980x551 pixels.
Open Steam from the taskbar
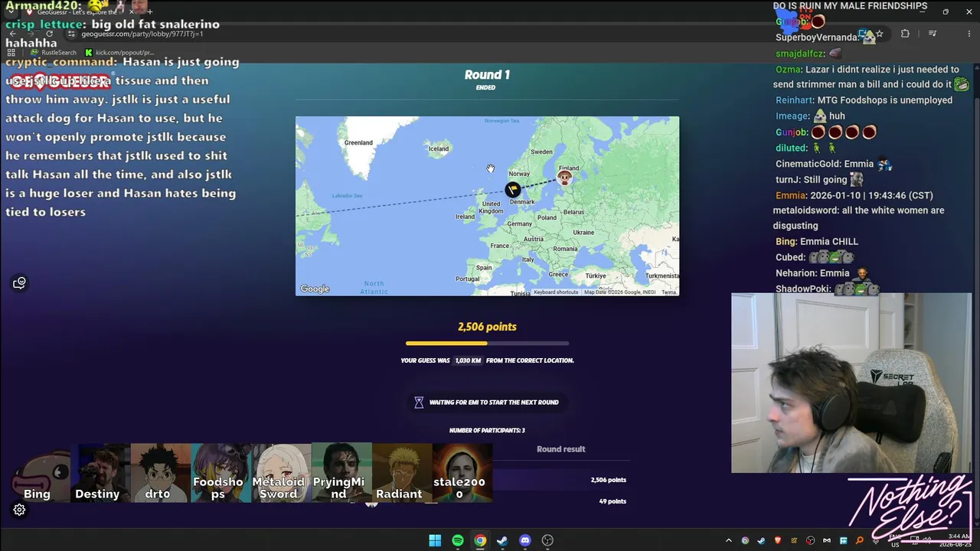502,540
